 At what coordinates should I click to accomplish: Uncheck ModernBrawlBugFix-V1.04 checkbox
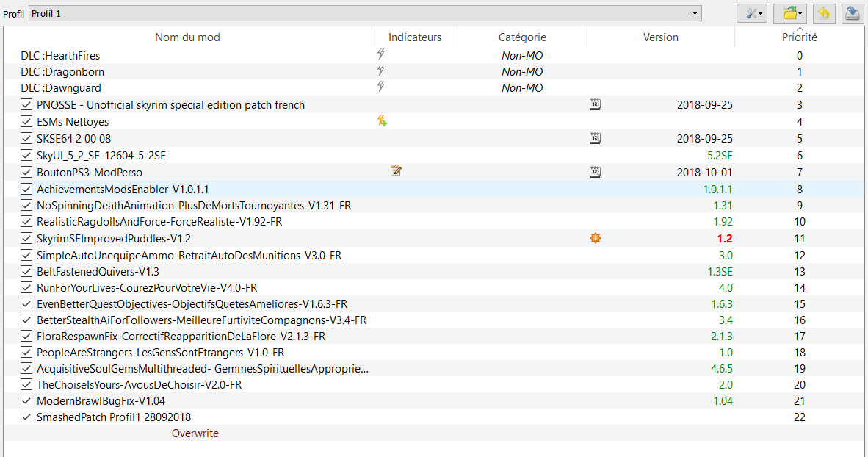[26, 400]
